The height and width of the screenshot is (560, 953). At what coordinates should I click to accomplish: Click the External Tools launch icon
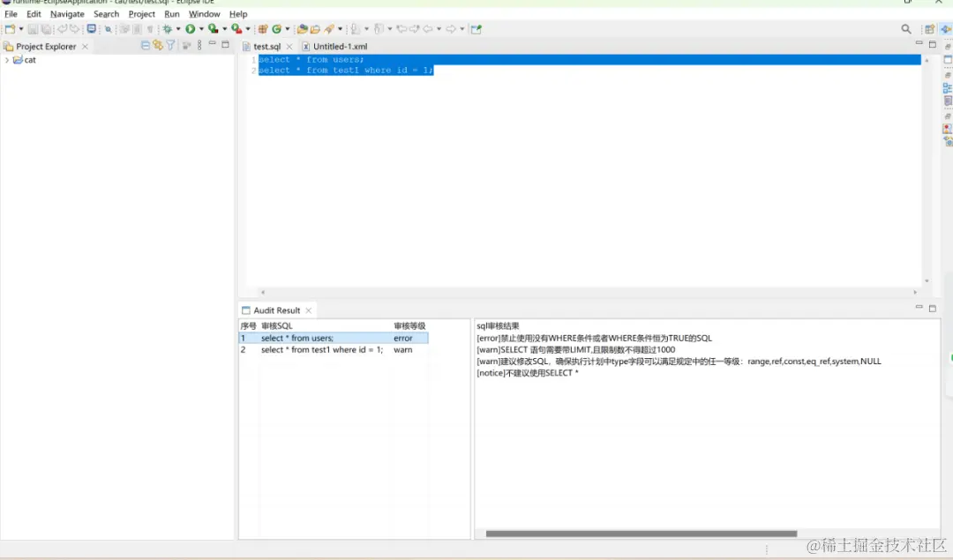[236, 28]
